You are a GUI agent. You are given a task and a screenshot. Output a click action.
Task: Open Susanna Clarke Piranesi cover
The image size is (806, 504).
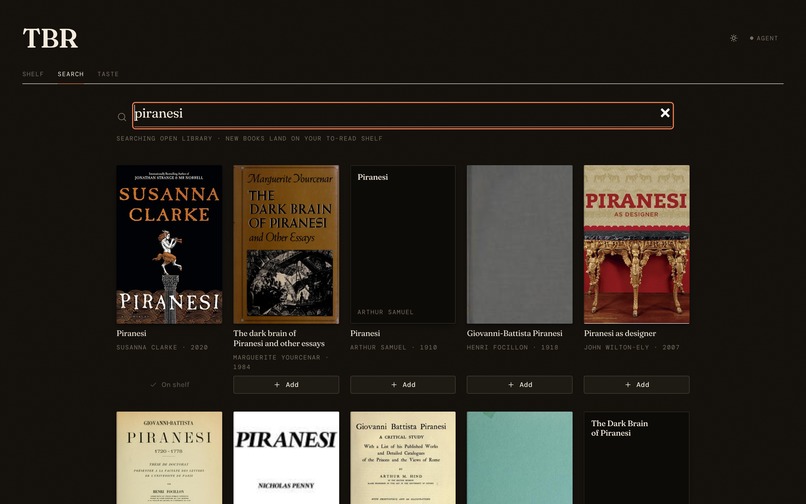[169, 244]
